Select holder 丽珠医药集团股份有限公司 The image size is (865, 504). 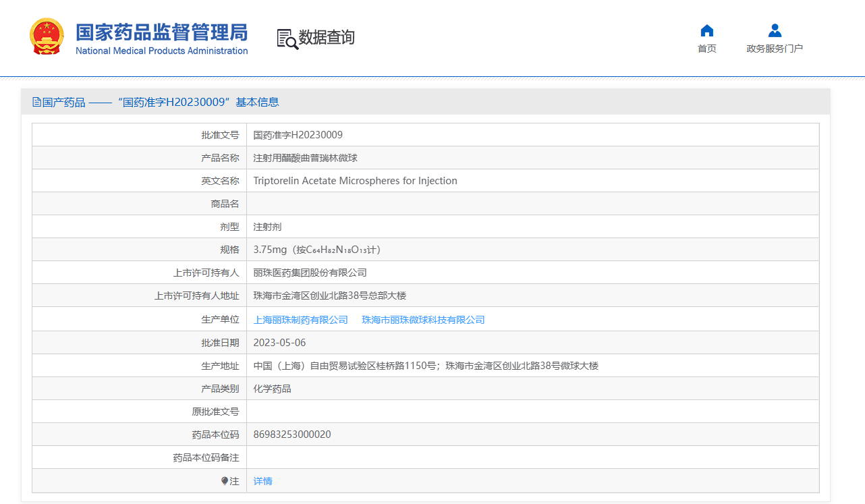click(x=310, y=273)
